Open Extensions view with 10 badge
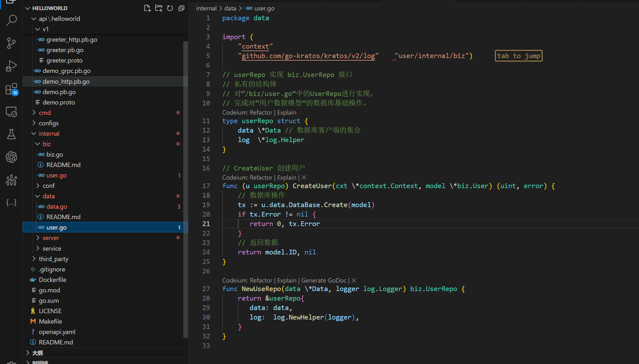Screen dimensions: 639x364 pyautogui.click(x=11, y=89)
